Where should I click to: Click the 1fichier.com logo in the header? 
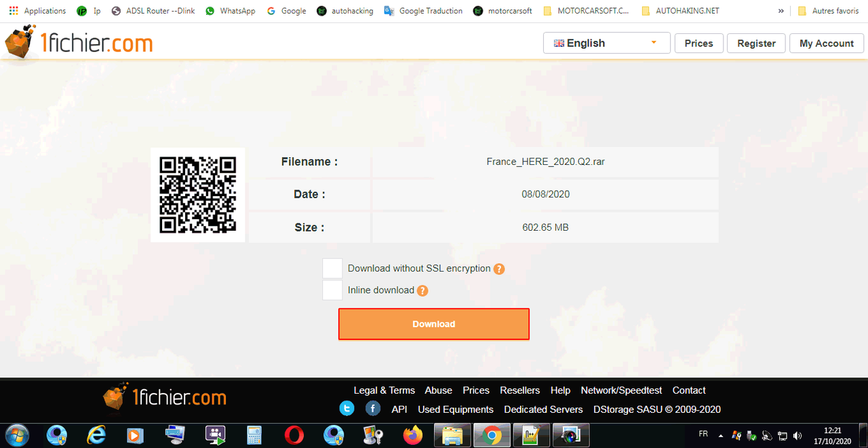tap(79, 42)
